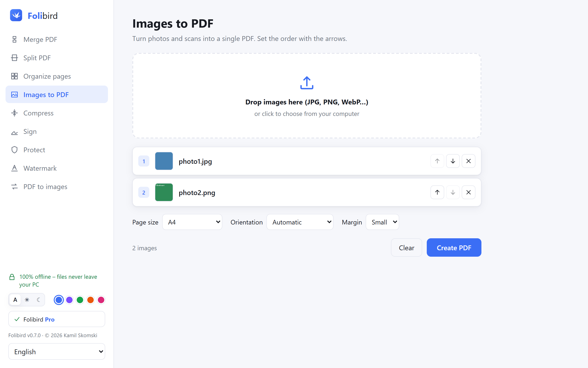588x368 pixels.
Task: Click the Compress icon in sidebar
Action: point(14,113)
